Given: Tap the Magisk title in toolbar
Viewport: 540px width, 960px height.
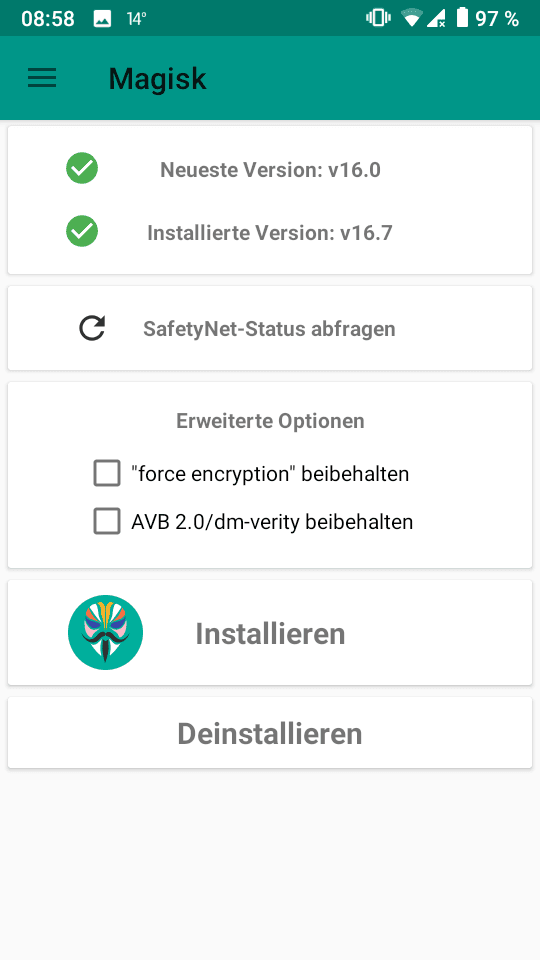Looking at the screenshot, I should click(157, 78).
